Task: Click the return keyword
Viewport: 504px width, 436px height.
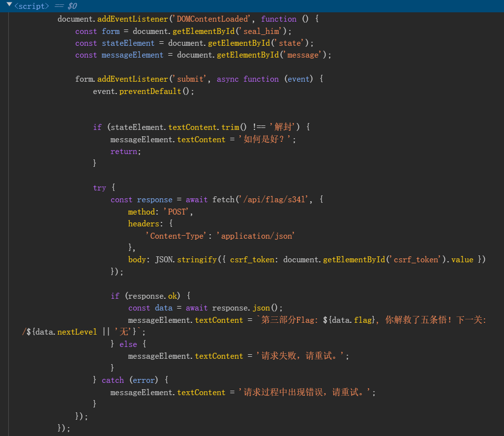Action: click(x=124, y=152)
